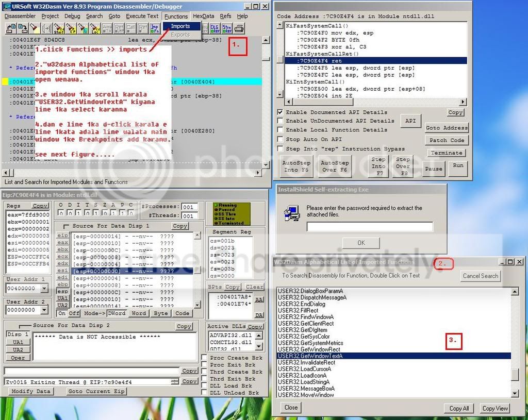528x420 pixels.
Task: Click the Imp Fn imported functions icon
Action: pos(155,28)
